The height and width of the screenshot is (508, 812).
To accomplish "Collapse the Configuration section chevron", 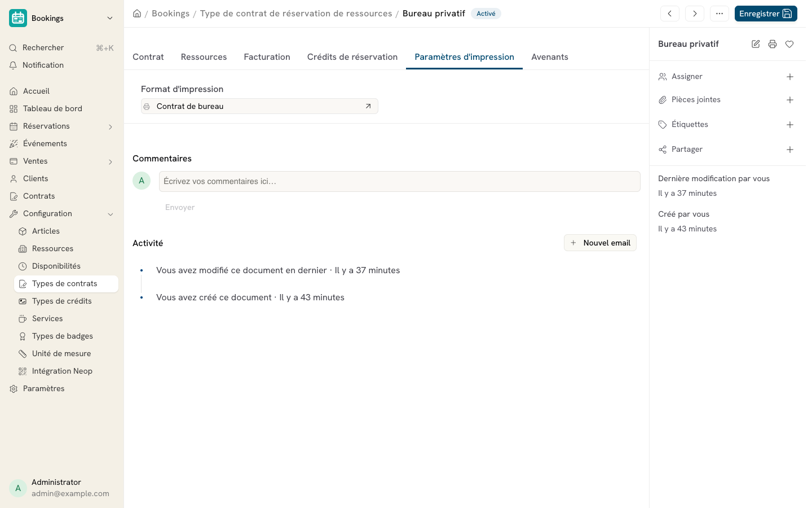I will click(111, 214).
